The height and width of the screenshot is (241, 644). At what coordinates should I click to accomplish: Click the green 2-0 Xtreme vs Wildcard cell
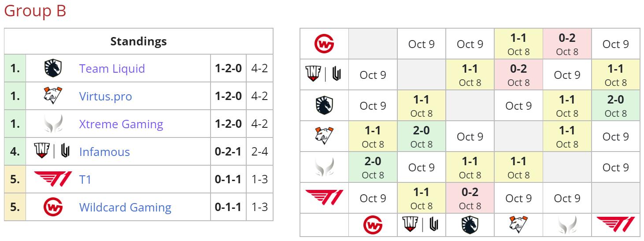373,167
